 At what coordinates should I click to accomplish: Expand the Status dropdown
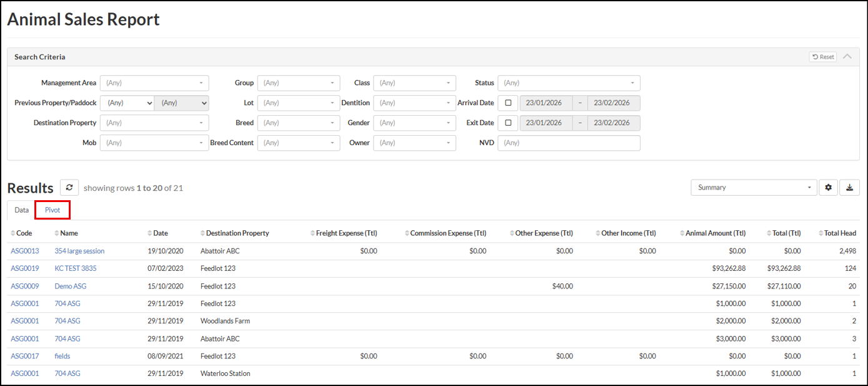(x=568, y=83)
